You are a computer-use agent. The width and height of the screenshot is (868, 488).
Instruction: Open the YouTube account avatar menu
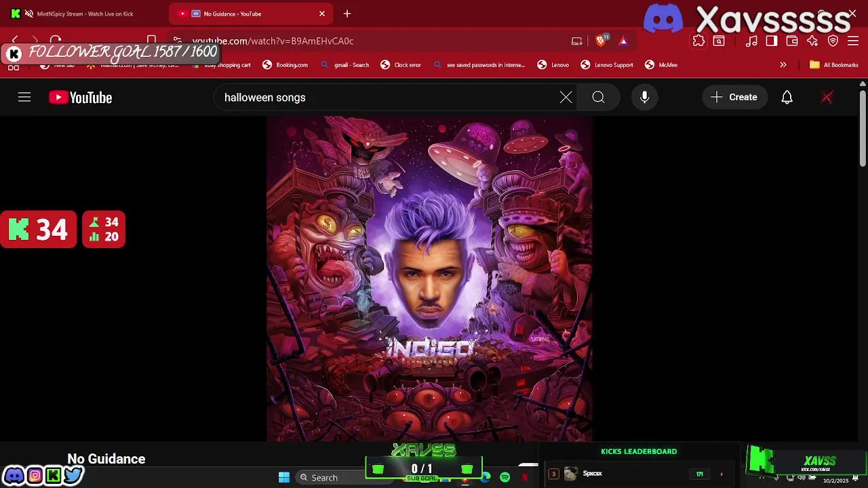pyautogui.click(x=827, y=98)
